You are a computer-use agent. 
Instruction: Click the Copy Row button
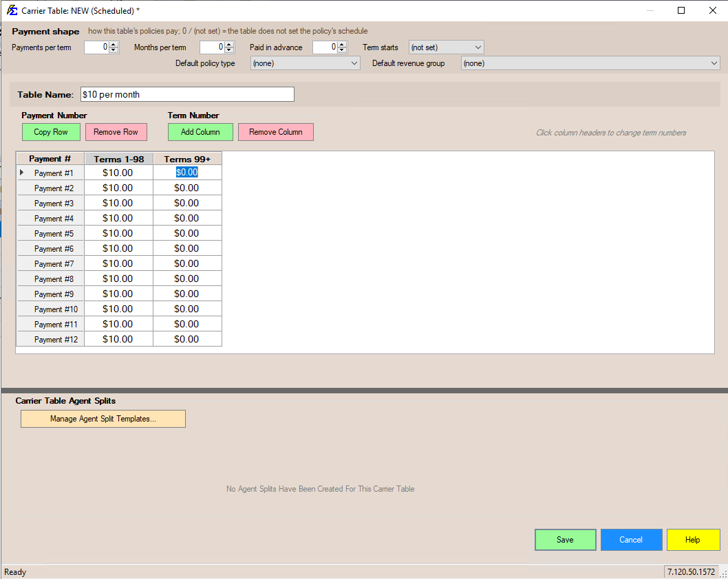(x=51, y=132)
